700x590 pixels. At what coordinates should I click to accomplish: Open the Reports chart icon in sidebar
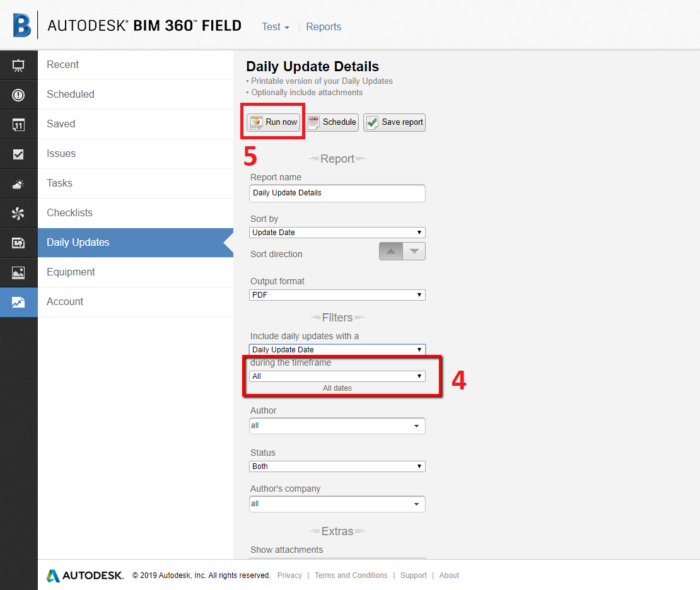pos(18,302)
